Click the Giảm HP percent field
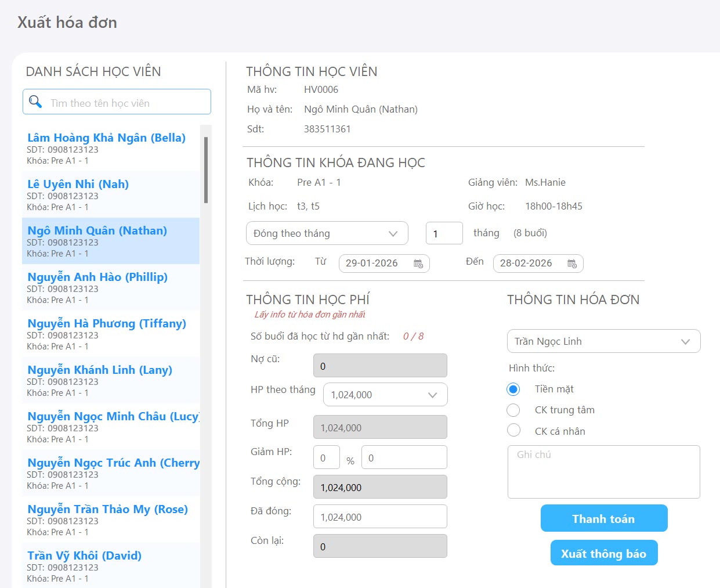The height and width of the screenshot is (588, 720). [x=326, y=457]
